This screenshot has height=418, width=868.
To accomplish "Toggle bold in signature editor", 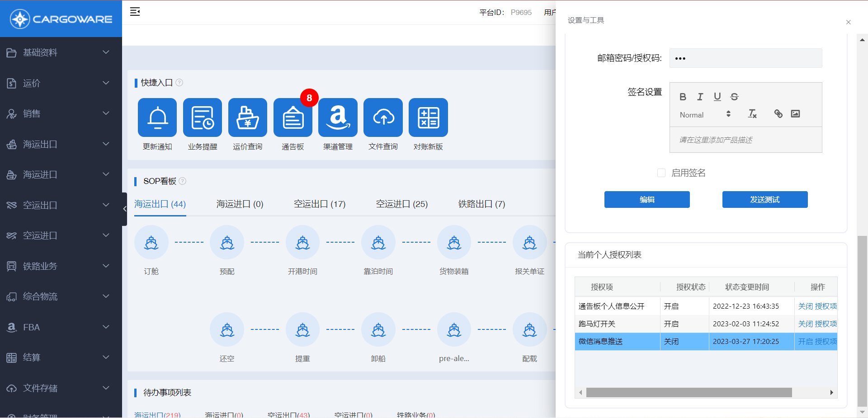I will point(683,97).
